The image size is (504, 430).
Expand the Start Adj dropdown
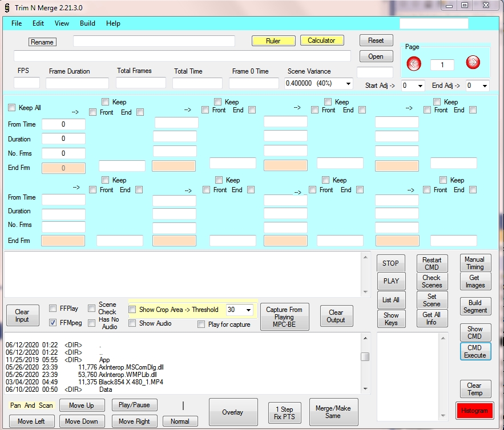pos(421,86)
